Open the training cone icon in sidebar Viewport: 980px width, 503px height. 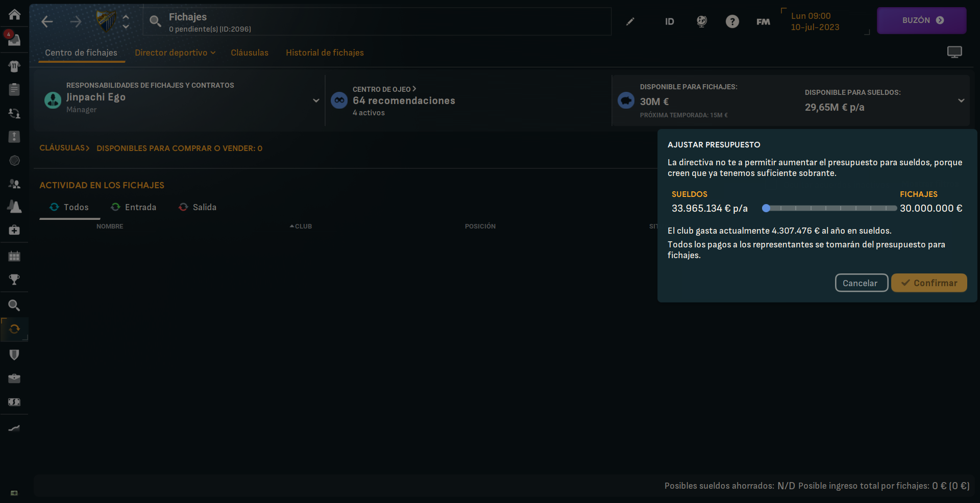[14, 207]
